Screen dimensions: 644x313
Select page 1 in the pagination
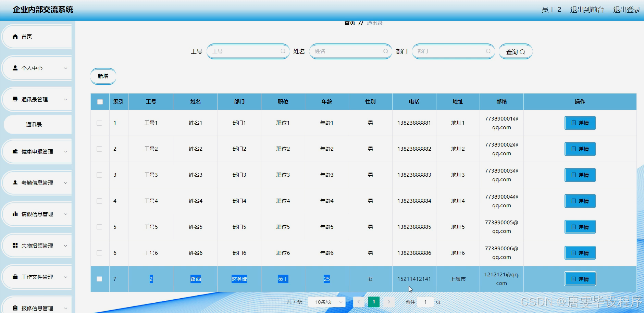(x=374, y=302)
